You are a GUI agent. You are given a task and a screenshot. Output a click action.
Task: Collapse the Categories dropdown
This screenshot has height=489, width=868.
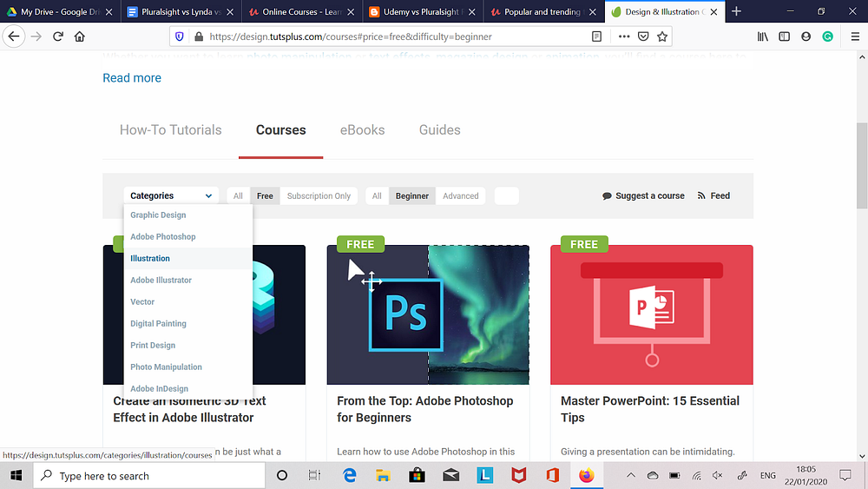pyautogui.click(x=171, y=195)
